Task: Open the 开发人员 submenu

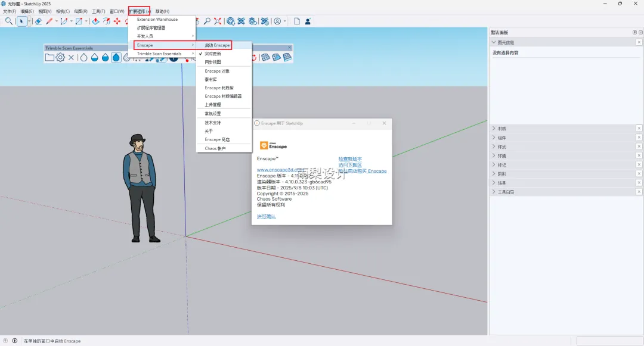Action: point(162,36)
